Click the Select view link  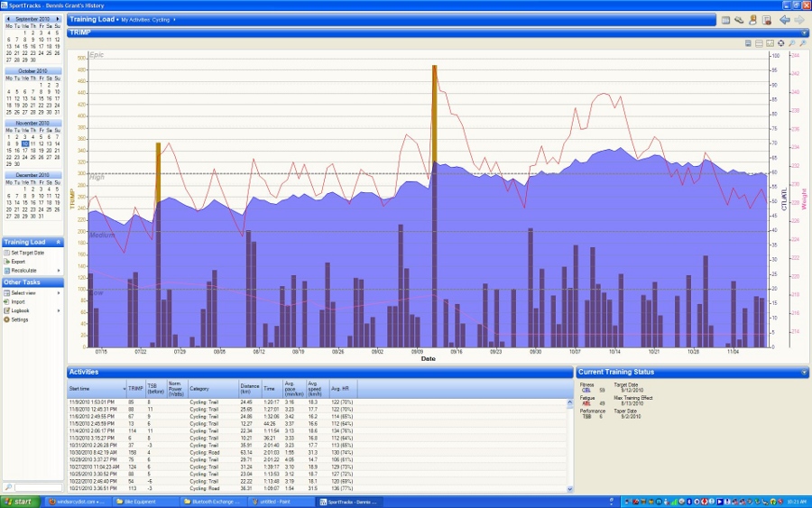tap(23, 293)
